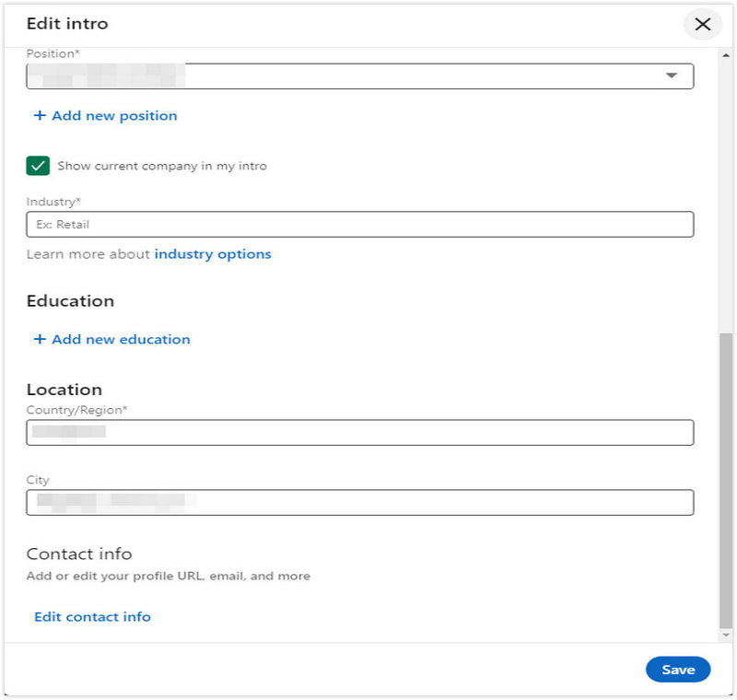Click the City input field
This screenshot has width=737, height=700.
coord(359,503)
